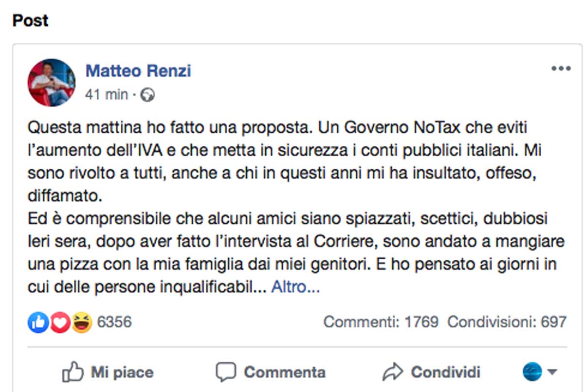Click the red heart reaction emoji
The height and width of the screenshot is (392, 584).
60,322
